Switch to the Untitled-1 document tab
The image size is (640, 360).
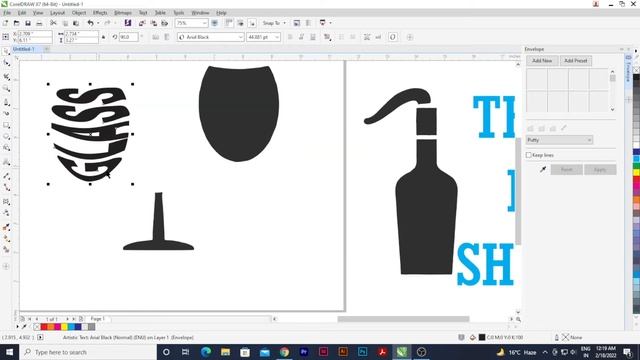coord(24,49)
